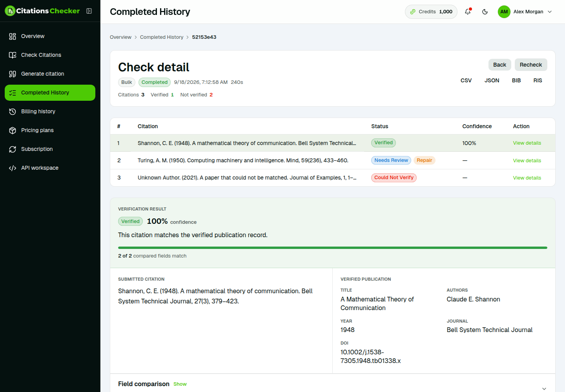565x392 pixels.
Task: Click the green confidence progress bar
Action: (x=333, y=248)
